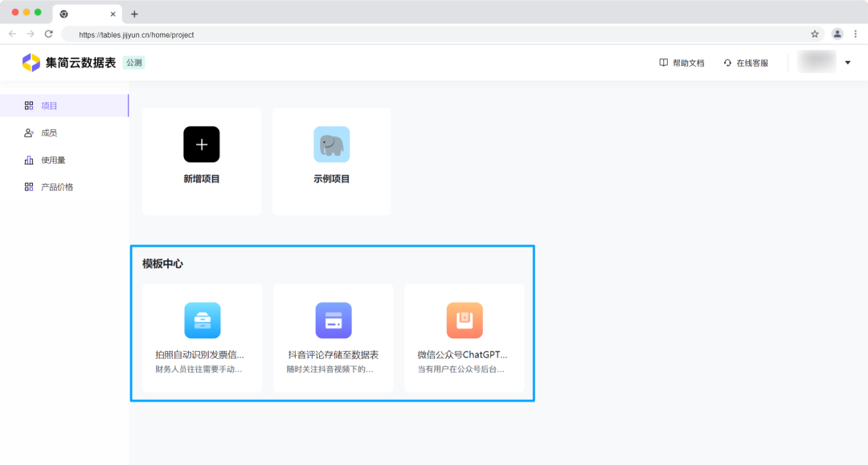Click the 集简云数据表 logo icon
The image size is (868, 465).
coord(31,63)
